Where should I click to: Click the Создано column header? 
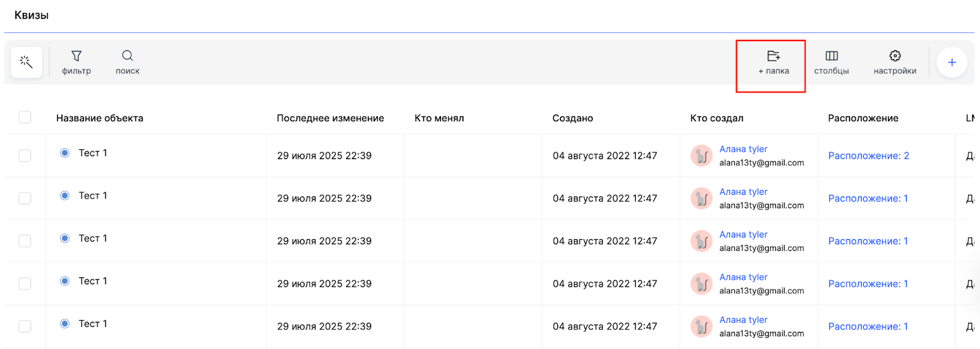[573, 118]
